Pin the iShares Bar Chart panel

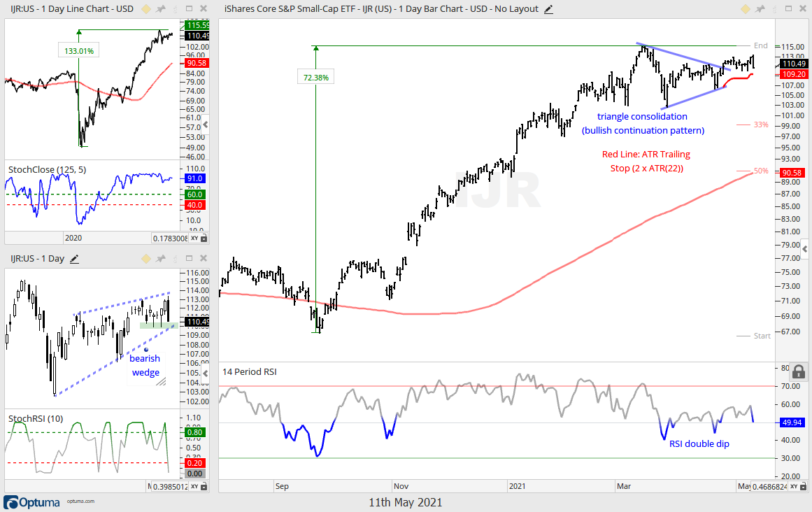click(x=760, y=9)
